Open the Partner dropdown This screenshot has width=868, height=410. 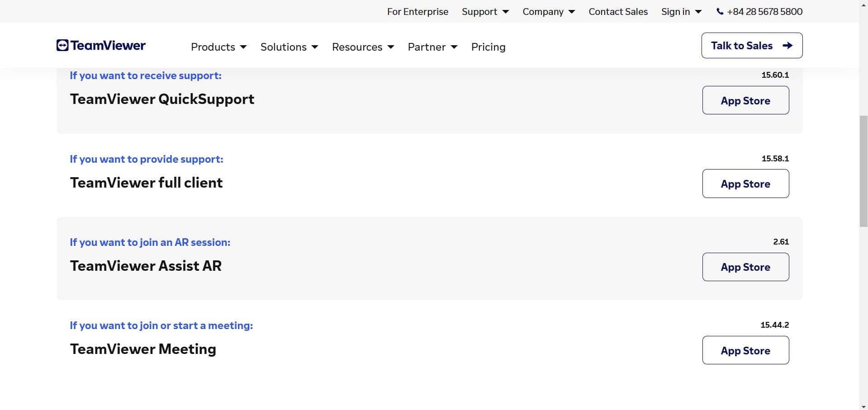coord(432,47)
